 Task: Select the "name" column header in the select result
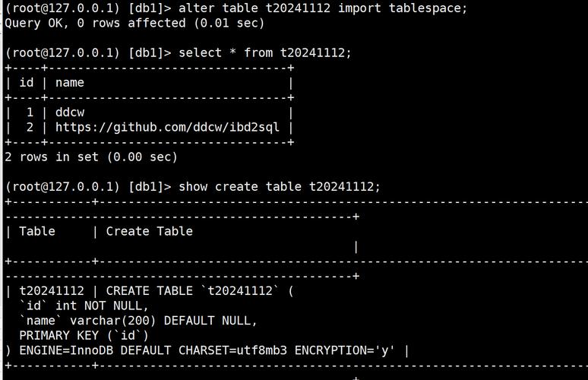pos(70,82)
